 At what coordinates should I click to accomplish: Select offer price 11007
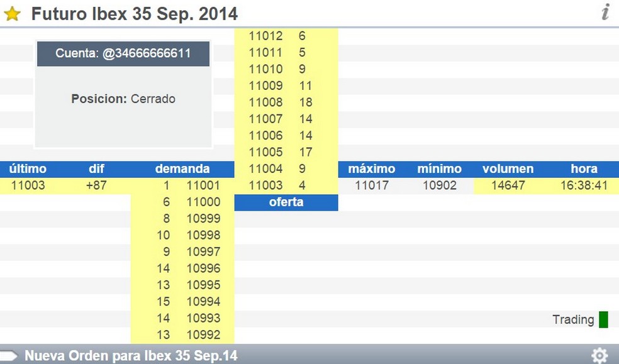tap(265, 119)
